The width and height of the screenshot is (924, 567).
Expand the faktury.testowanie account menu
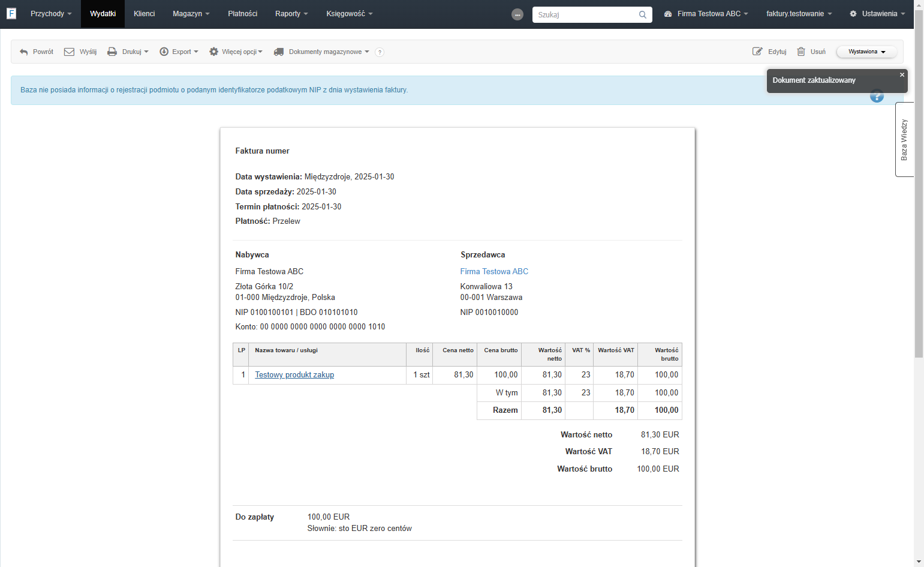[799, 14]
